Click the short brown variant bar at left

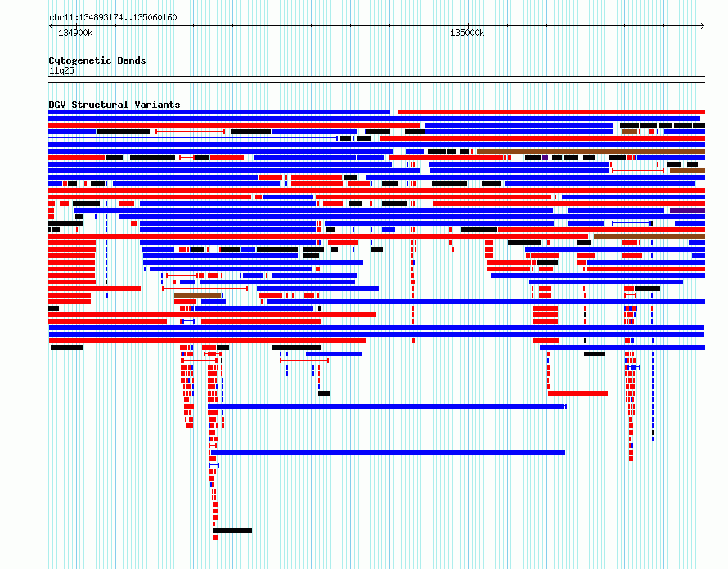tap(197, 295)
